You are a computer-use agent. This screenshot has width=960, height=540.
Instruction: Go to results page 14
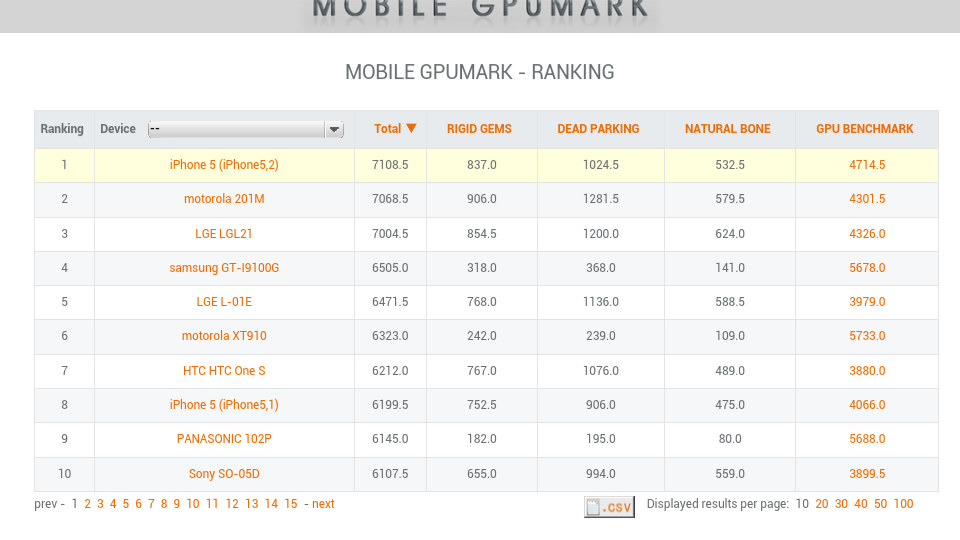click(x=271, y=504)
